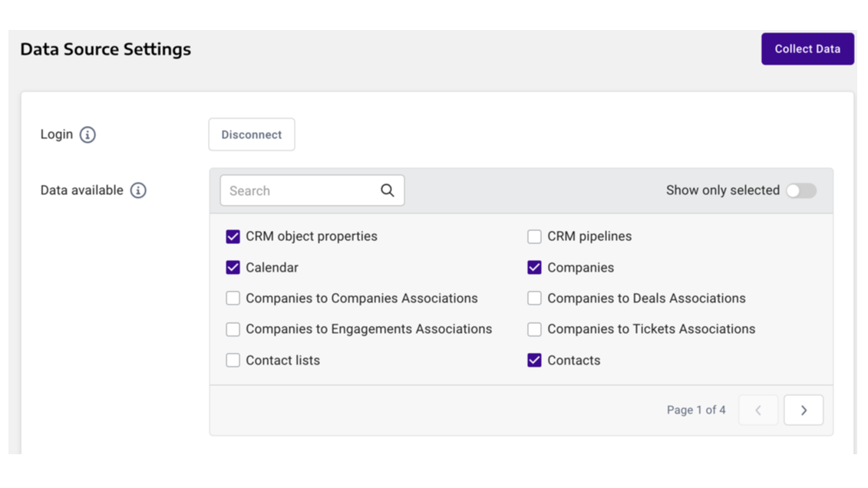The image size is (868, 488).
Task: Check the Contact lists checkbox
Action: coord(233,361)
